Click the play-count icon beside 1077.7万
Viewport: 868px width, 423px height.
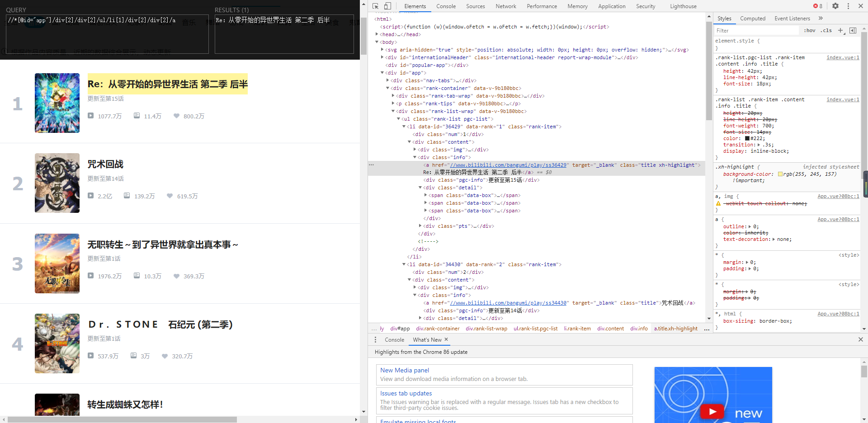91,116
